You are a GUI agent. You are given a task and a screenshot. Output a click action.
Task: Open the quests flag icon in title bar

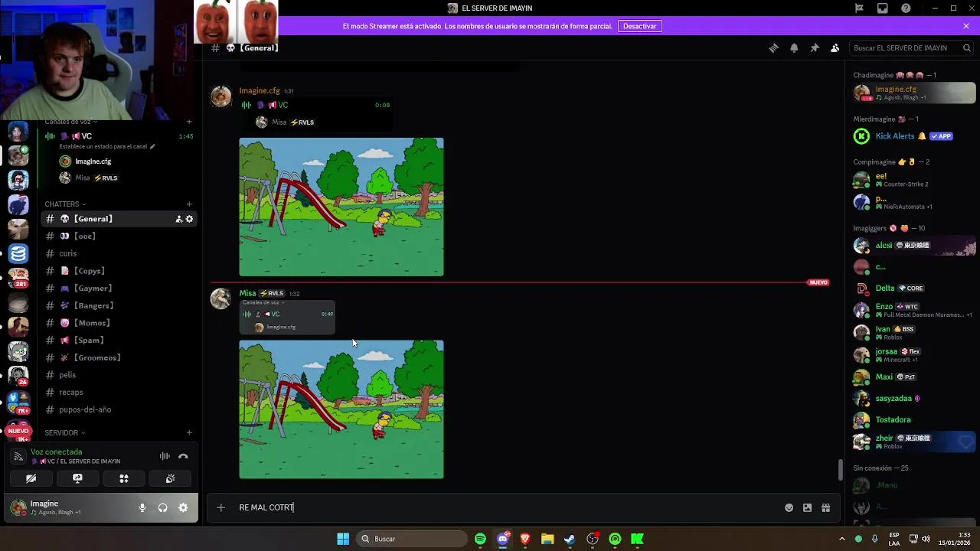tap(859, 8)
